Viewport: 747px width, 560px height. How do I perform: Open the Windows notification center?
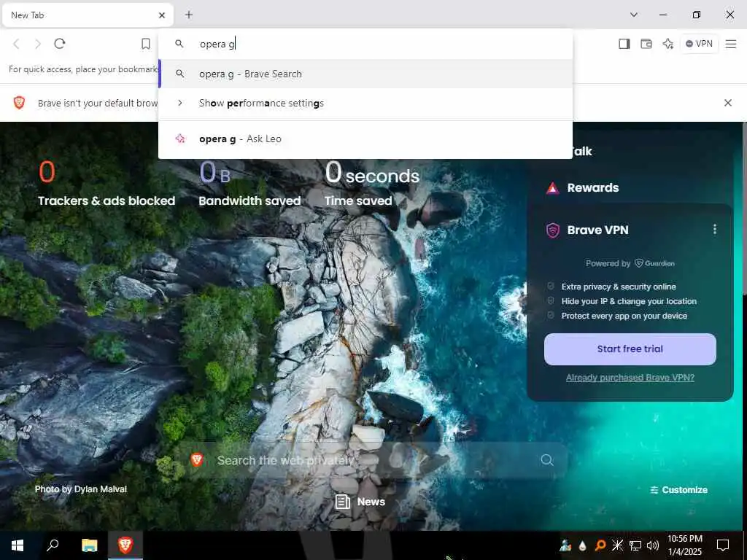pyautogui.click(x=723, y=545)
